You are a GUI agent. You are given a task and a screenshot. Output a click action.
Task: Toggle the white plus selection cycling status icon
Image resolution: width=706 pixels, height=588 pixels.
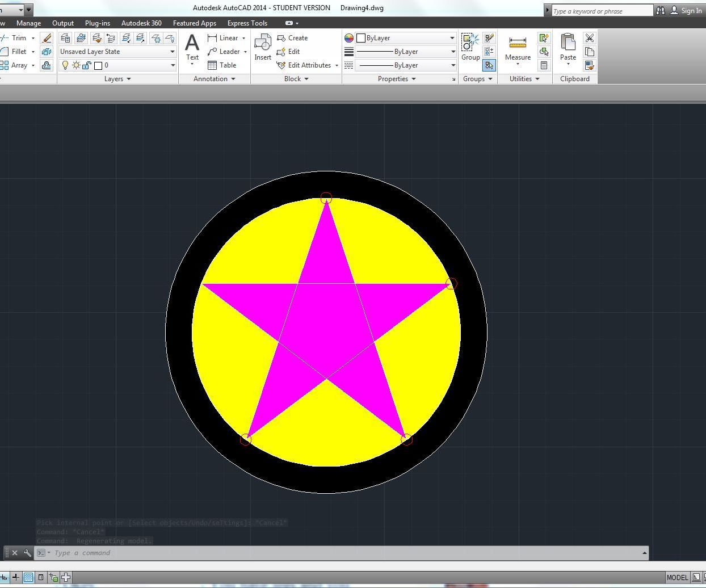click(66, 577)
